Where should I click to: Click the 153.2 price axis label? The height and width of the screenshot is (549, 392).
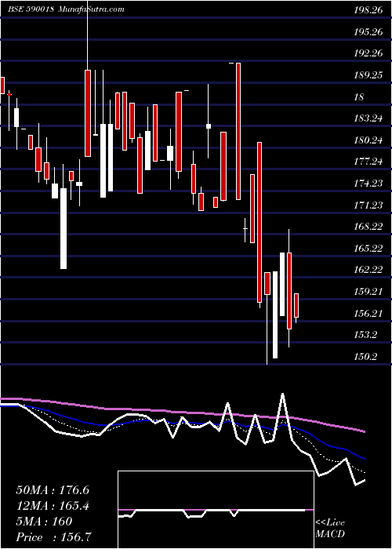(366, 335)
